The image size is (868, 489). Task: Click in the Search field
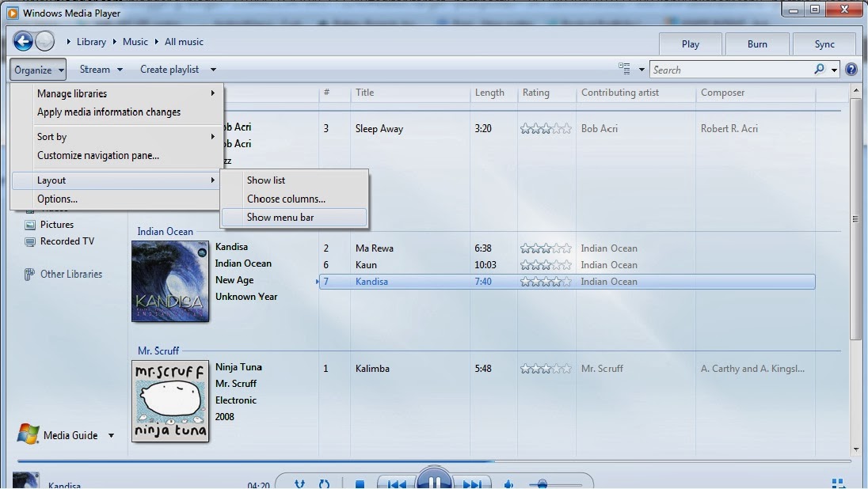coord(731,70)
